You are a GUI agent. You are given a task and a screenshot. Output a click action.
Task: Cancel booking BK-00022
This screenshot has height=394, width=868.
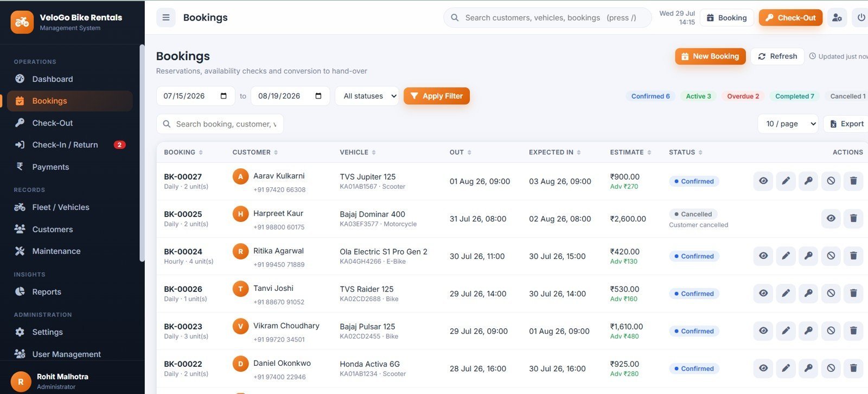[831, 368]
